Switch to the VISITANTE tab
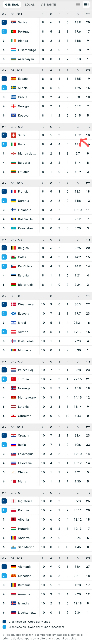 48,4
